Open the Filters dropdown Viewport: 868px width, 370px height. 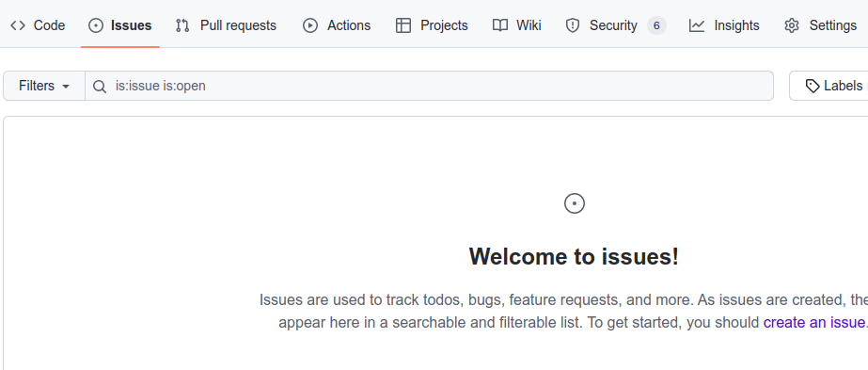pyautogui.click(x=44, y=86)
